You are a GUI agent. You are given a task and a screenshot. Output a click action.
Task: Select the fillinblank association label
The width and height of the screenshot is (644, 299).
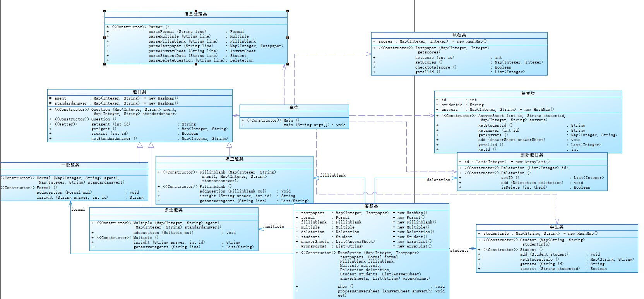(333, 175)
